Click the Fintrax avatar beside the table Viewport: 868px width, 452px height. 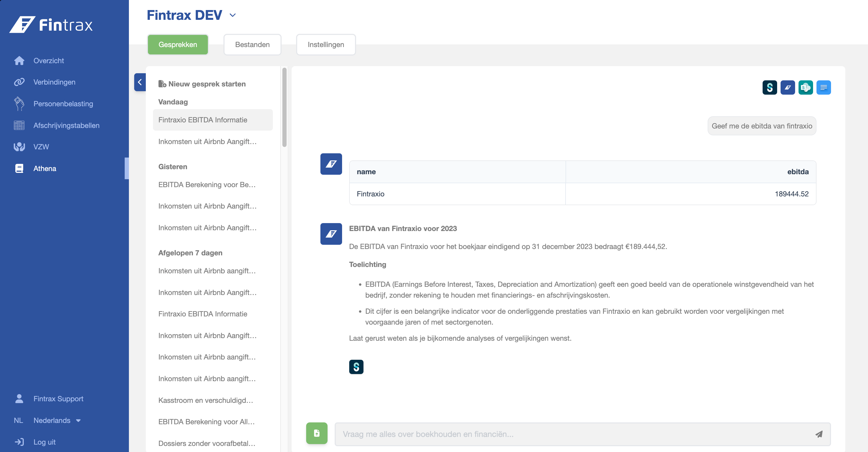pyautogui.click(x=331, y=164)
